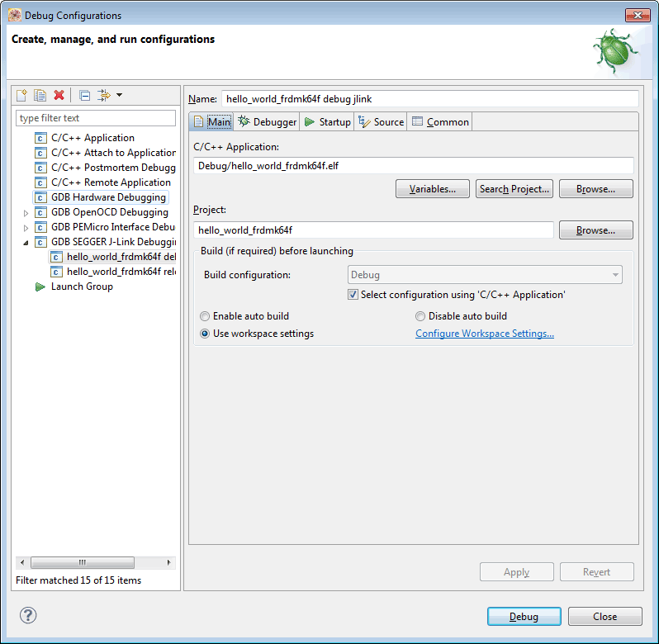The width and height of the screenshot is (659, 644).
Task: Click the filter launch configurations icon
Action: [105, 96]
